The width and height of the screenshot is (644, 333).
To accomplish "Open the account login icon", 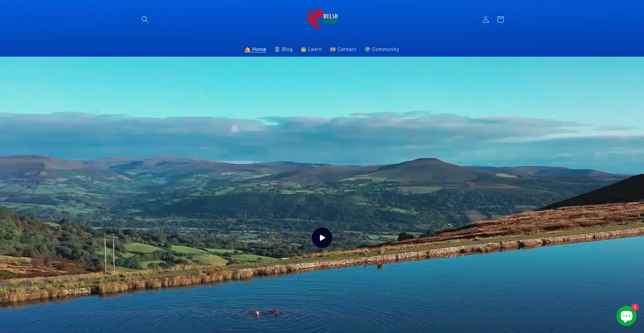I will click(x=485, y=19).
